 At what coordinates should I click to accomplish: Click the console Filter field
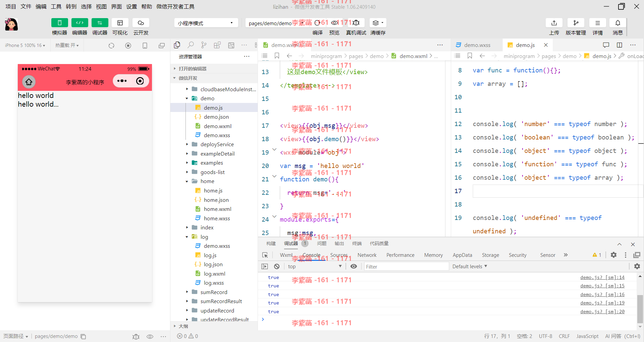(407, 267)
